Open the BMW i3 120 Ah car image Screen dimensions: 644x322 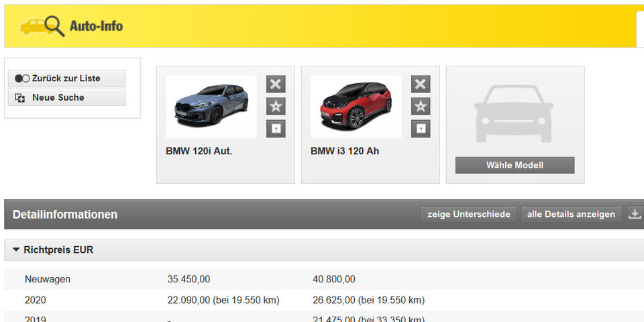tap(356, 107)
